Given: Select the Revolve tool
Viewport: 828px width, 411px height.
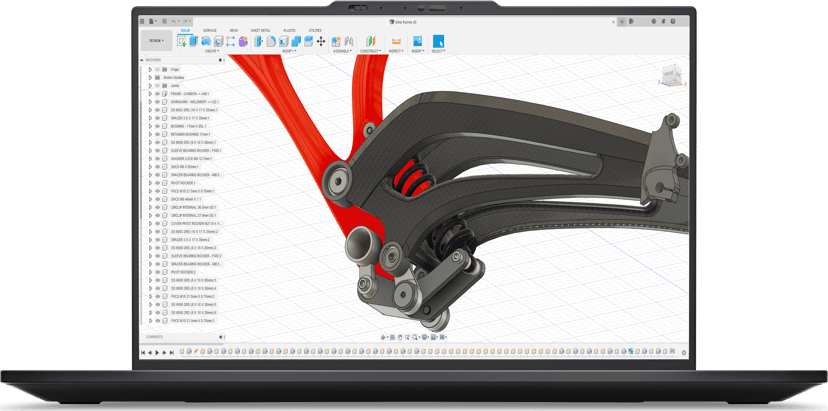Looking at the screenshot, I should click(x=206, y=41).
